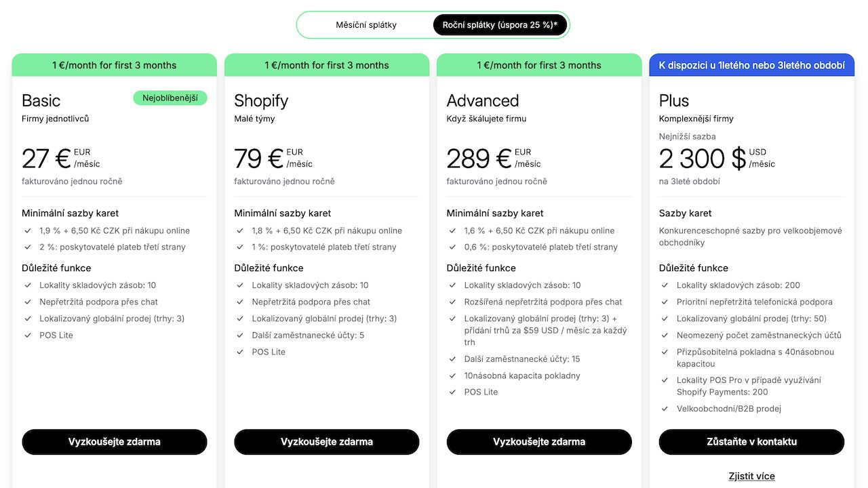
Task: Click the Shopify plan 79 € price
Action: 258,159
